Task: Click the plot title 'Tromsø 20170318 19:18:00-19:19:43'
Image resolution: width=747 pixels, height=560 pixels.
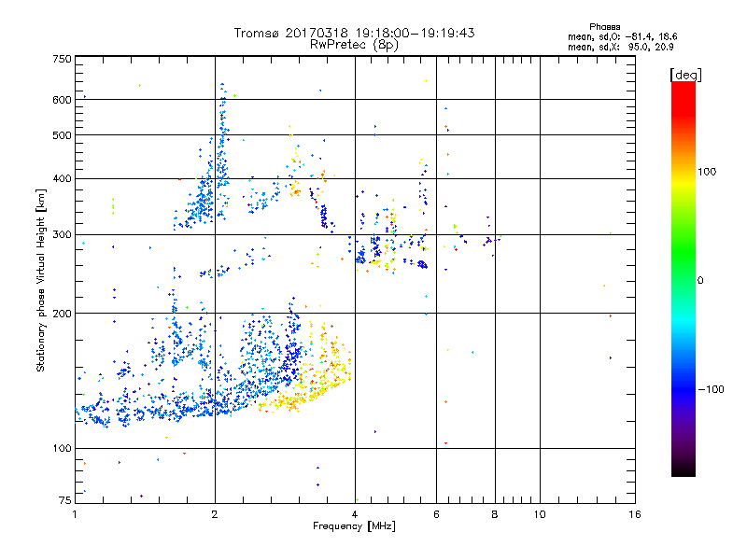Action: click(x=354, y=33)
